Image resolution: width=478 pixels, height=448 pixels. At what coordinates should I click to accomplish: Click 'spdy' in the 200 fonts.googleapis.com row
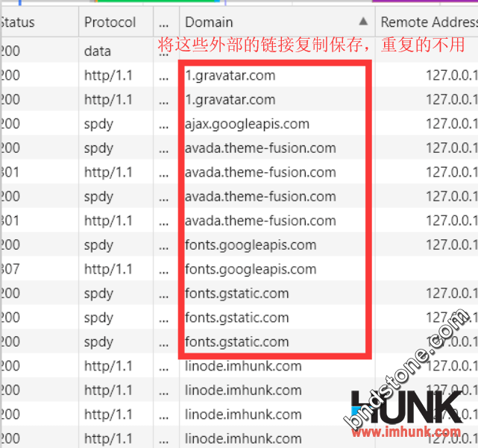point(98,245)
